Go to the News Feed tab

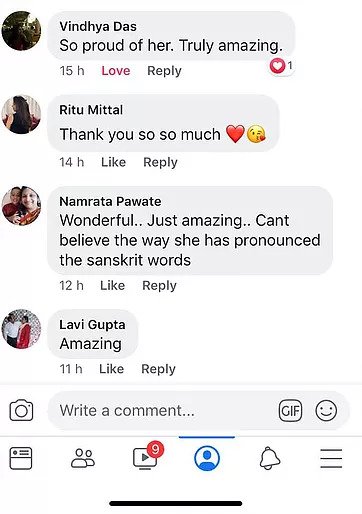click(x=21, y=458)
